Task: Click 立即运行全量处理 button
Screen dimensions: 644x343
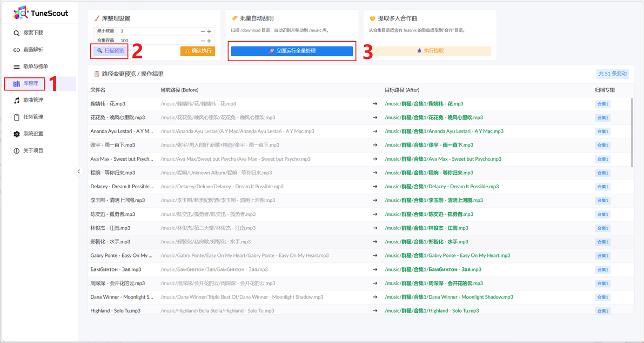Action: point(292,51)
